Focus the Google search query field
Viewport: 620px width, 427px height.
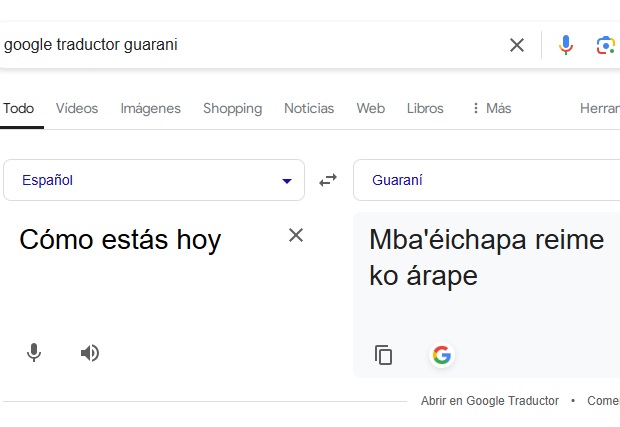tap(250, 45)
